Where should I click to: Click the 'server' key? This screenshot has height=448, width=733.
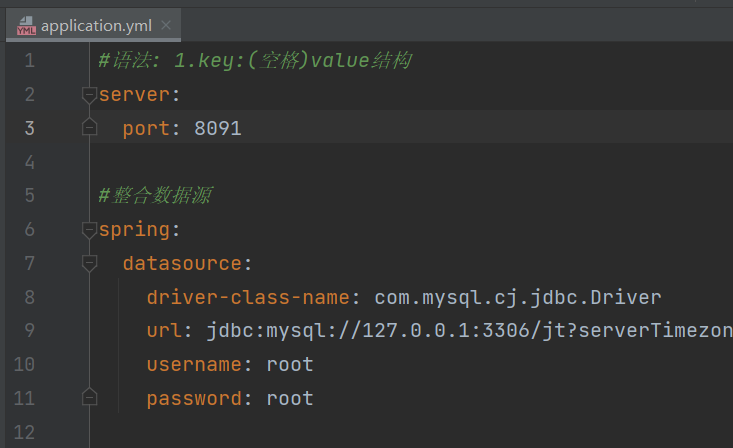(x=134, y=95)
